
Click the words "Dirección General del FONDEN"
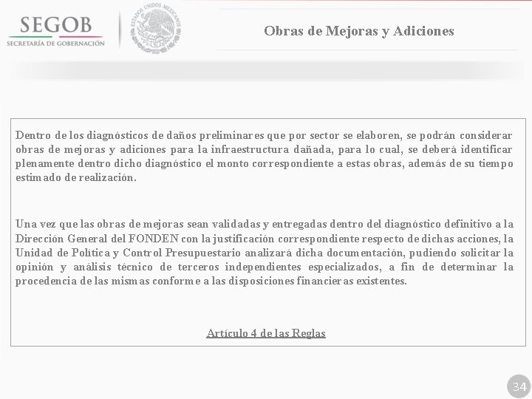pyautogui.click(x=97, y=239)
